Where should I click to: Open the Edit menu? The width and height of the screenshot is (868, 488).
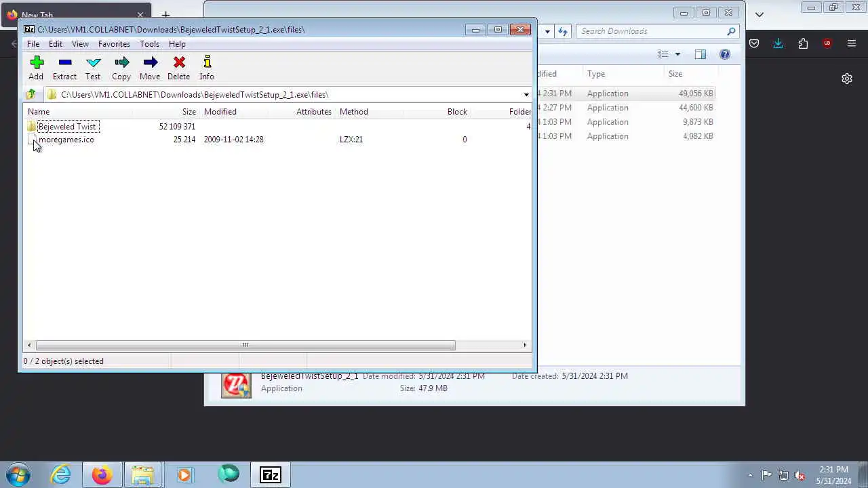56,44
